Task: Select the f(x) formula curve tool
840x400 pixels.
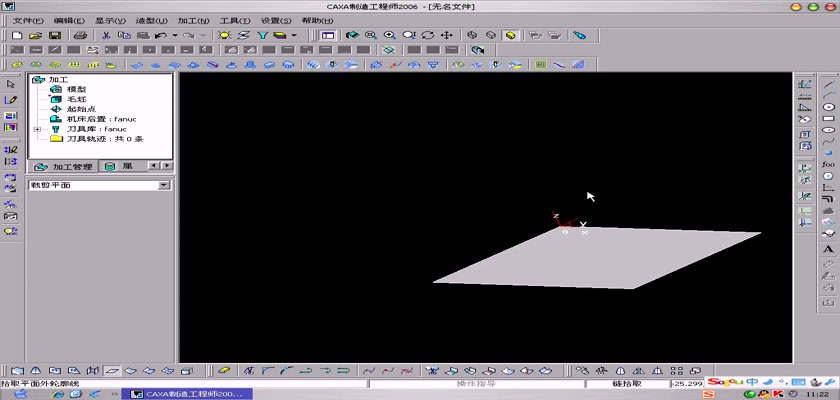Action: pos(828,164)
